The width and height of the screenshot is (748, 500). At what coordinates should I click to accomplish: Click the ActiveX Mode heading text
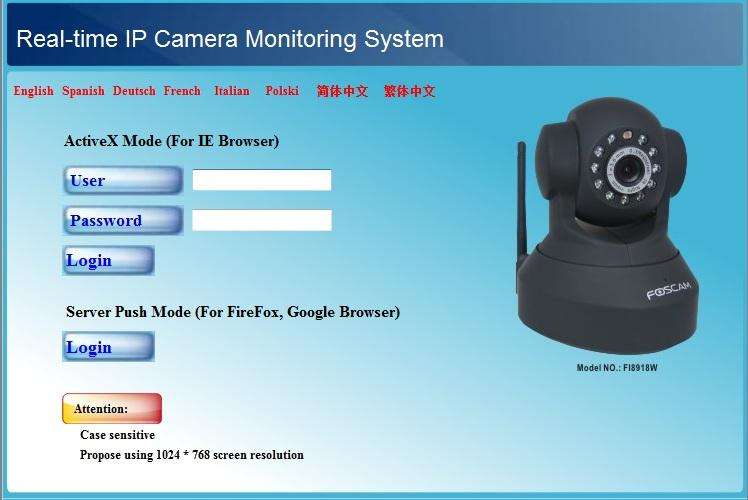(x=171, y=141)
